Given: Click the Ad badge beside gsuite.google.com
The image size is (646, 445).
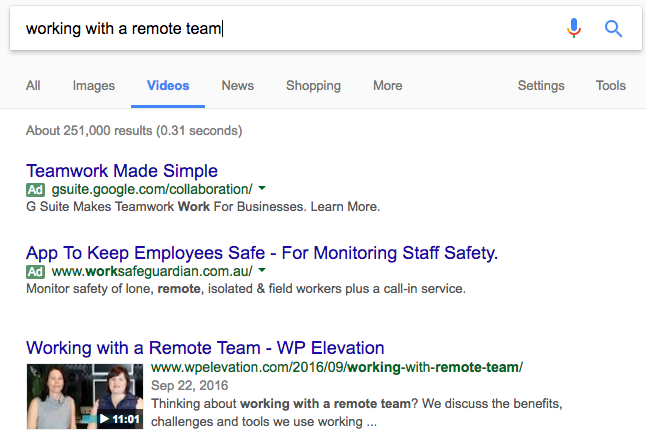Looking at the screenshot, I should (35, 190).
